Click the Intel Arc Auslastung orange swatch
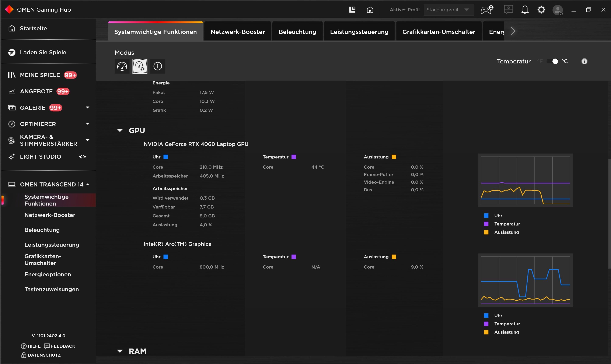The height and width of the screenshot is (364, 611). coord(394,257)
